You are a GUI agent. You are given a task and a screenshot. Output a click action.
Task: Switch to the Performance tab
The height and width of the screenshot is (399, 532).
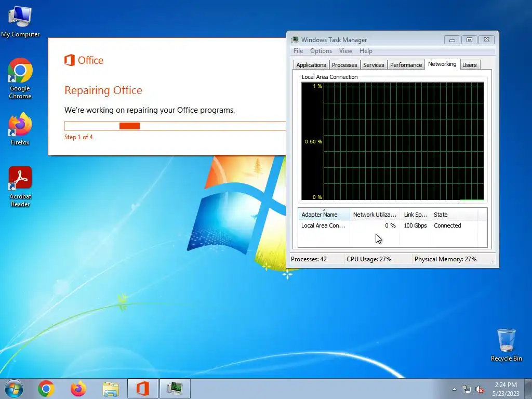[x=406, y=65]
